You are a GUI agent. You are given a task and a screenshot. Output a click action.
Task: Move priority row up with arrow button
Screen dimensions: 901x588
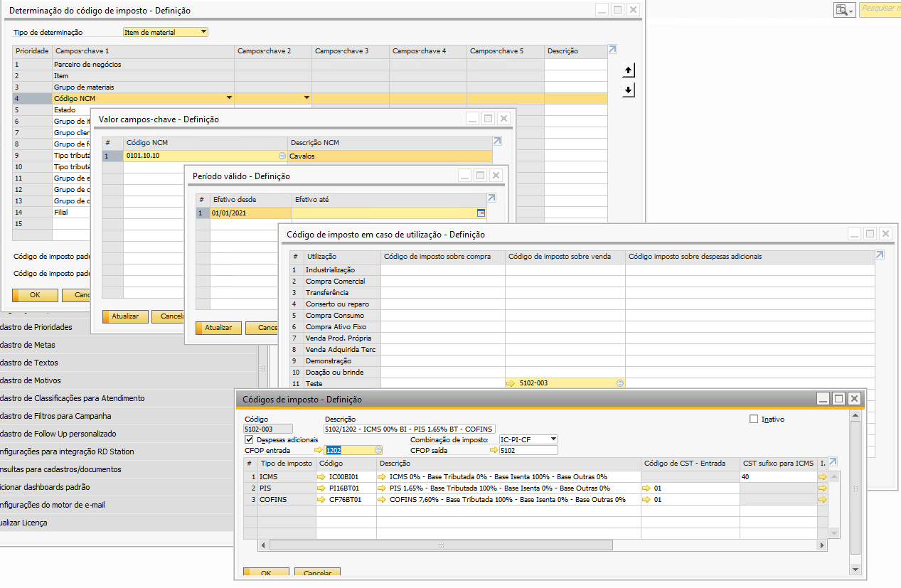(628, 70)
